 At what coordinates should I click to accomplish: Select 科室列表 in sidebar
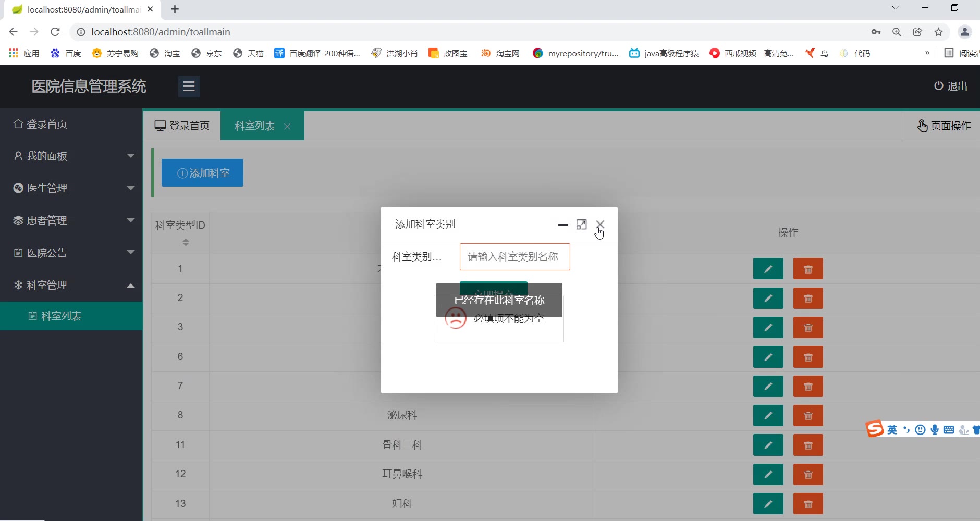(x=61, y=316)
